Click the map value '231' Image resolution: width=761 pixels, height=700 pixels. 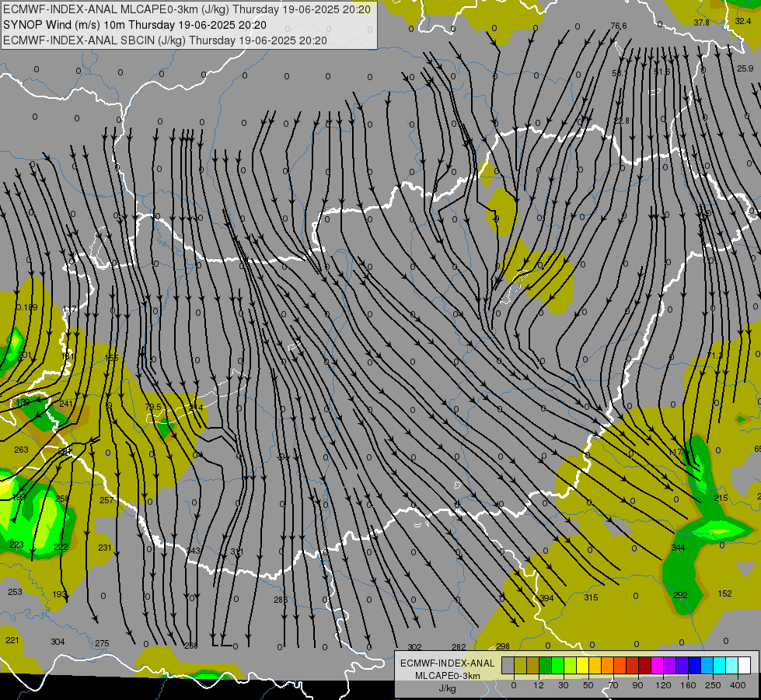tap(105, 548)
